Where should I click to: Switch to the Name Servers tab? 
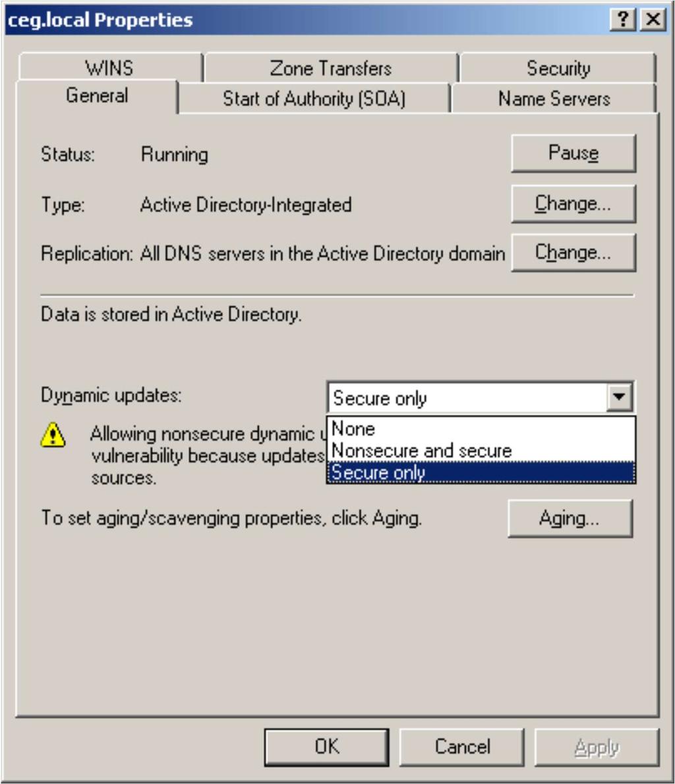point(554,98)
